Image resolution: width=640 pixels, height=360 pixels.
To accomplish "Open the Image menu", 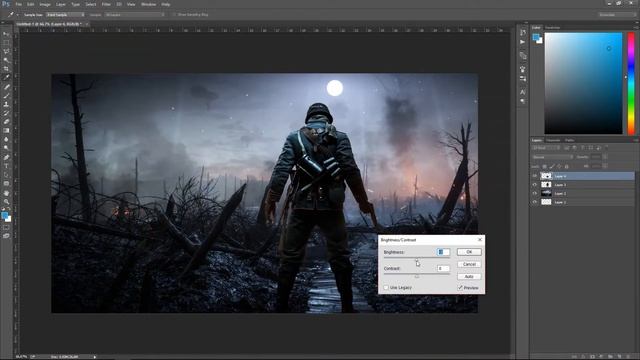I will 45,4.
